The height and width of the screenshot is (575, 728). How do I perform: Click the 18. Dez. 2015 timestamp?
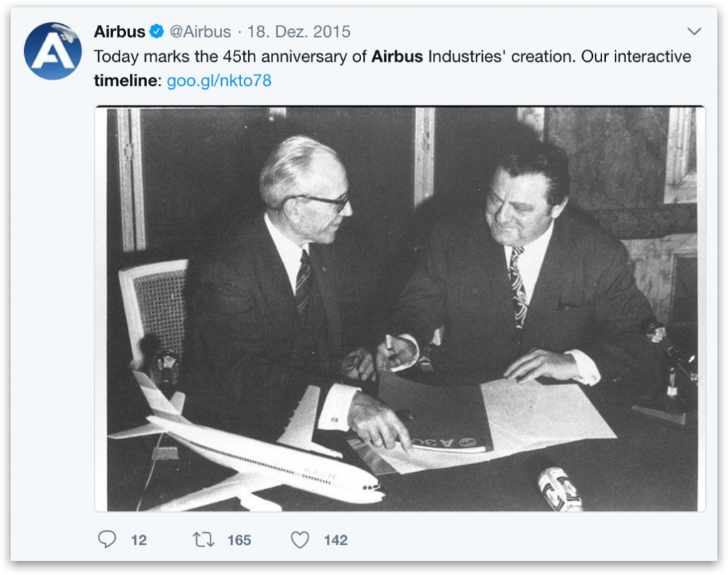[299, 31]
